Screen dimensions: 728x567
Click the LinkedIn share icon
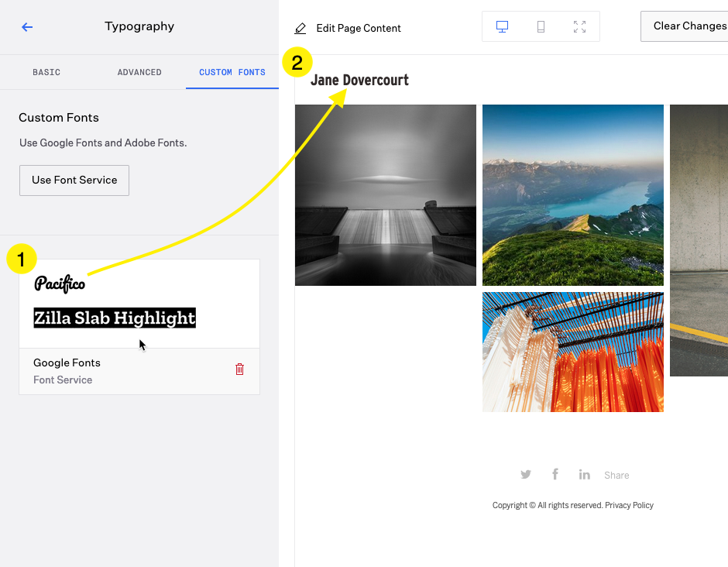(x=584, y=474)
